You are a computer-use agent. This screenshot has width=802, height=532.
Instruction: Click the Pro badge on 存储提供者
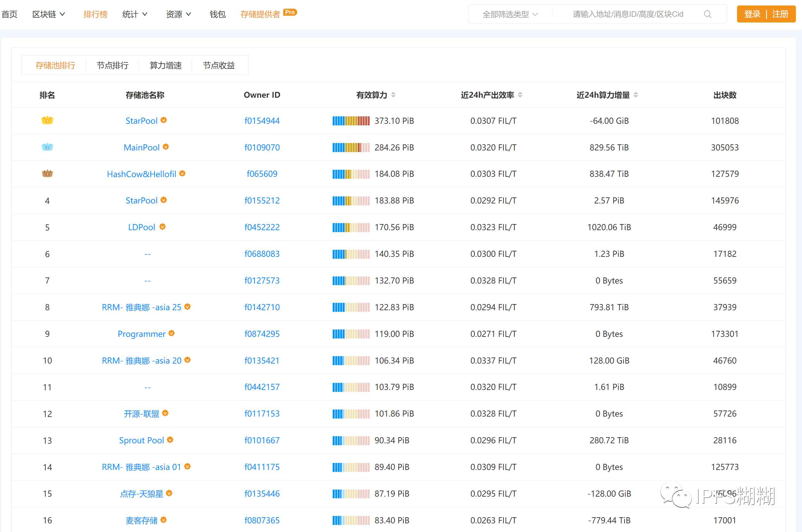click(x=290, y=12)
